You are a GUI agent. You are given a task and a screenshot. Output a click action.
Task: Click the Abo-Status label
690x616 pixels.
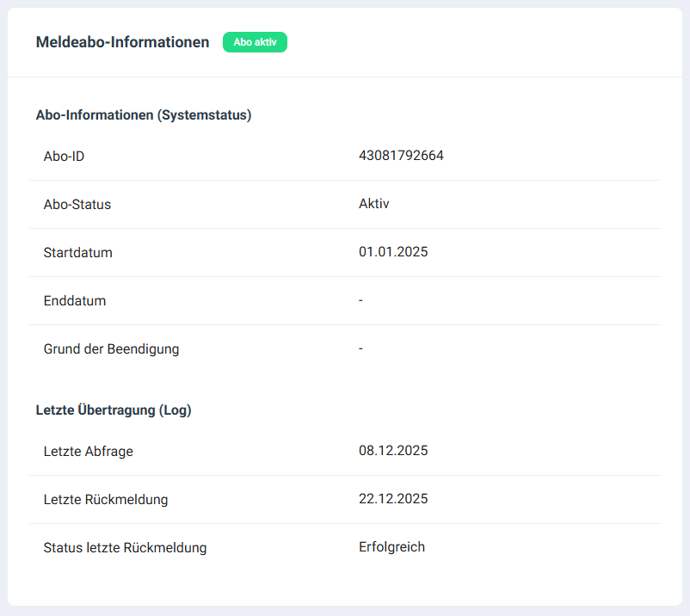tap(77, 205)
